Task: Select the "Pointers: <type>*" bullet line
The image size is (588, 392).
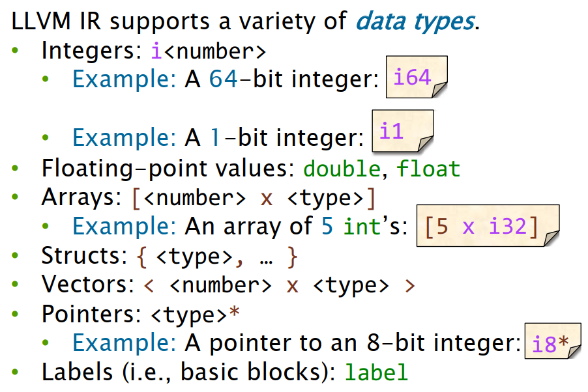Action: coord(141,315)
